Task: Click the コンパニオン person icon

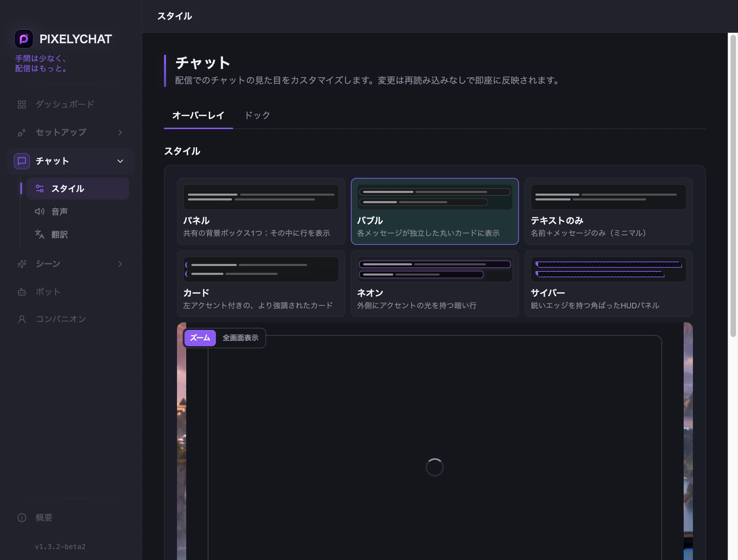Action: 22,319
